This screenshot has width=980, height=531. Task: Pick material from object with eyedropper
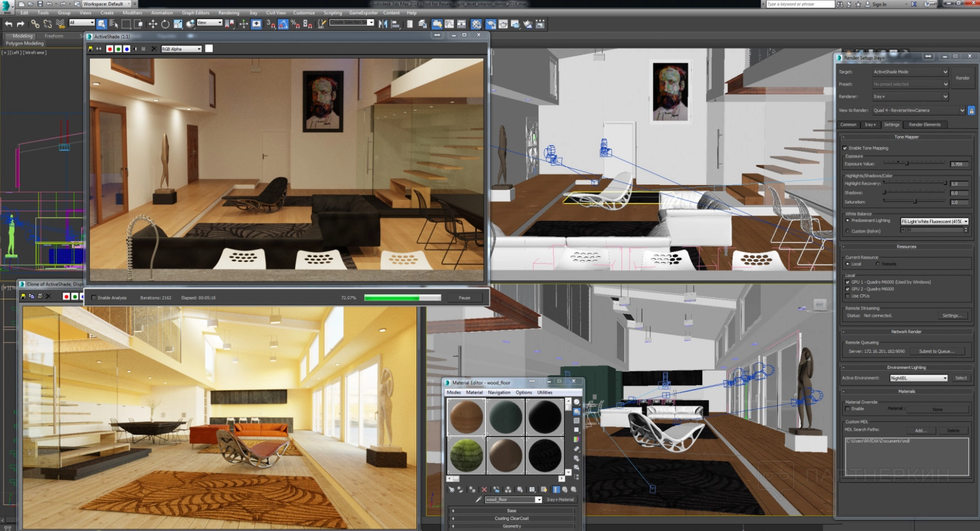point(479,500)
